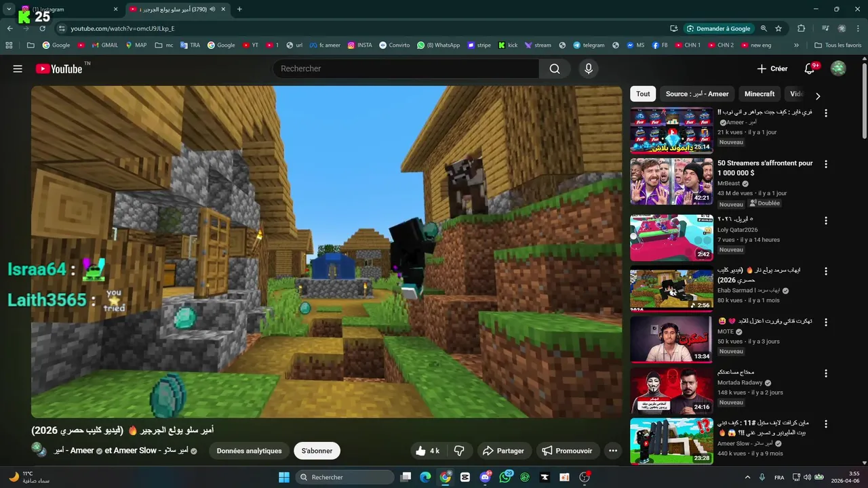Open options for Loly Qatar2026 video
This screenshot has height=488, width=868.
tap(826, 220)
